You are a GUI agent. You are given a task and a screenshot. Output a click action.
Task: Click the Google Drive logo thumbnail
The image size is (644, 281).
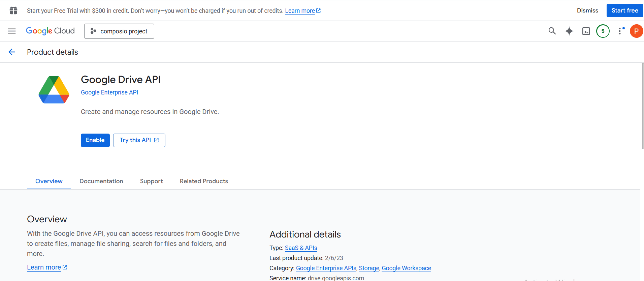click(x=54, y=90)
